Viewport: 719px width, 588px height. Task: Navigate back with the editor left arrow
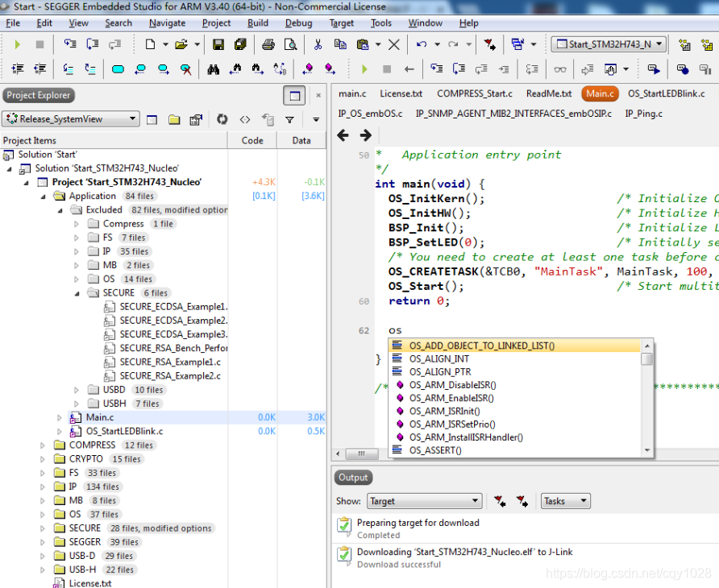343,135
